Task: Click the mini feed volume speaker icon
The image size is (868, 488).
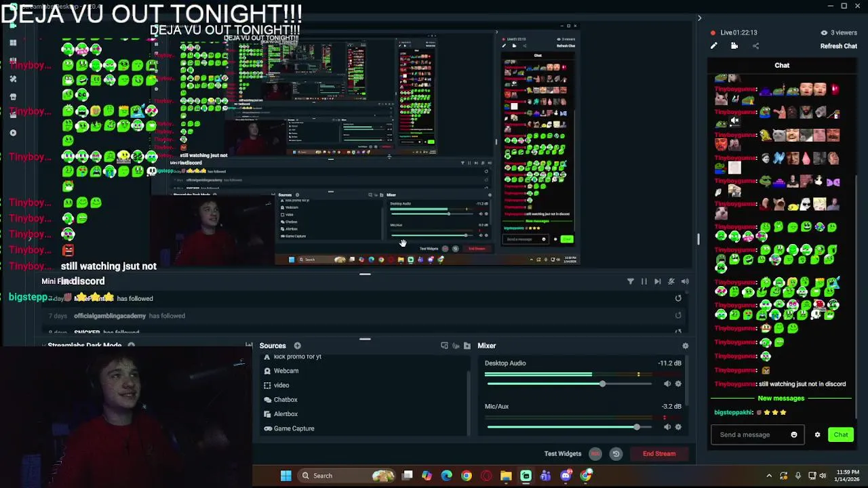Action: click(x=685, y=281)
